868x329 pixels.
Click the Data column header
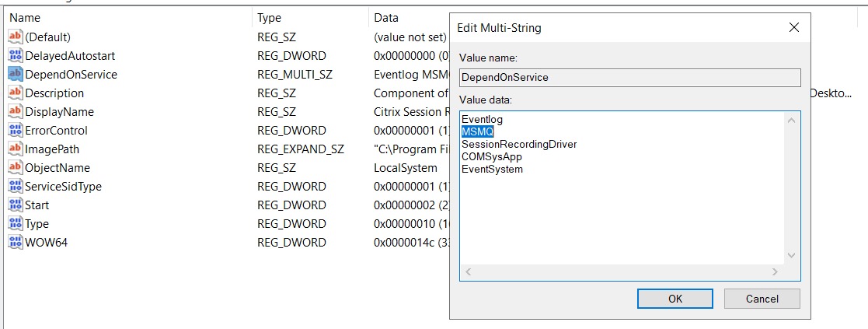pyautogui.click(x=386, y=17)
